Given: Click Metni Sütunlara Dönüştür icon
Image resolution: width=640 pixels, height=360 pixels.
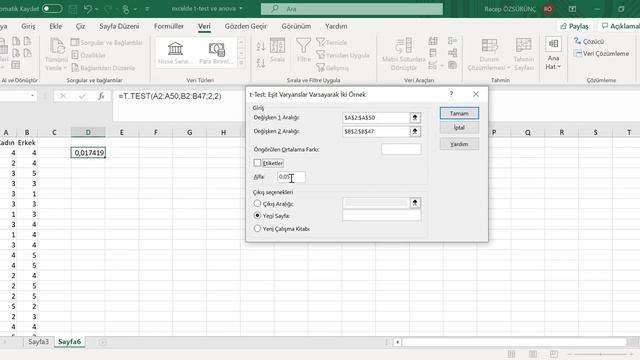Looking at the screenshot, I should (404, 46).
